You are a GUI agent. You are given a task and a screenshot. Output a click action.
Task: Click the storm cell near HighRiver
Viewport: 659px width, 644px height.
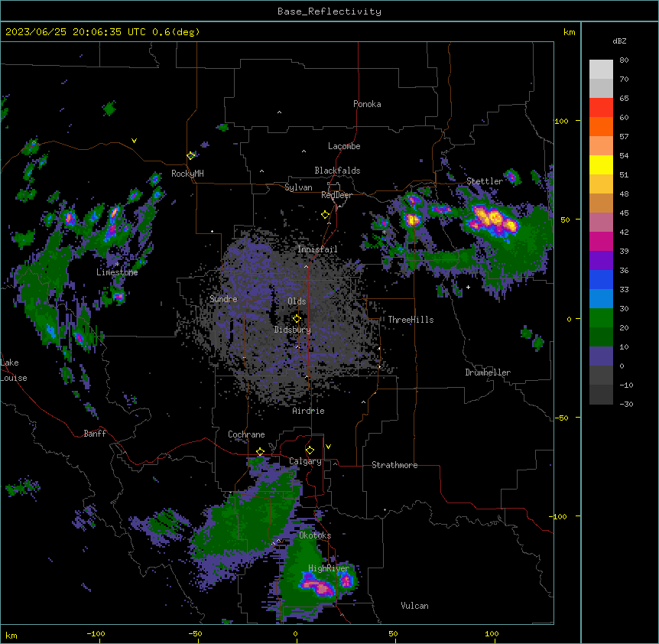(x=319, y=586)
